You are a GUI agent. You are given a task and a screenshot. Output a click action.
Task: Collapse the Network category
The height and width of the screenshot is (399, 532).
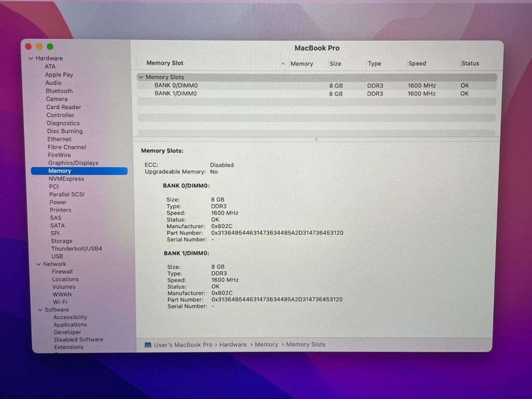38,263
